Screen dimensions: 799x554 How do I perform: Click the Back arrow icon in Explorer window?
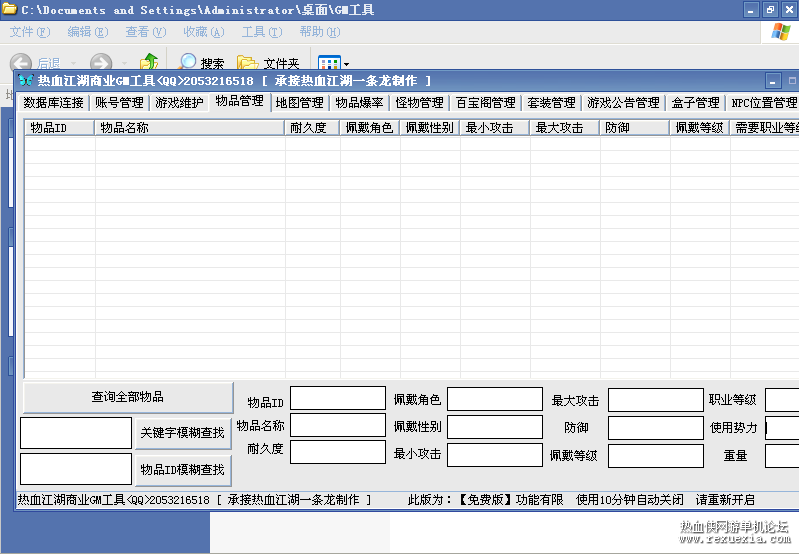tap(21, 63)
